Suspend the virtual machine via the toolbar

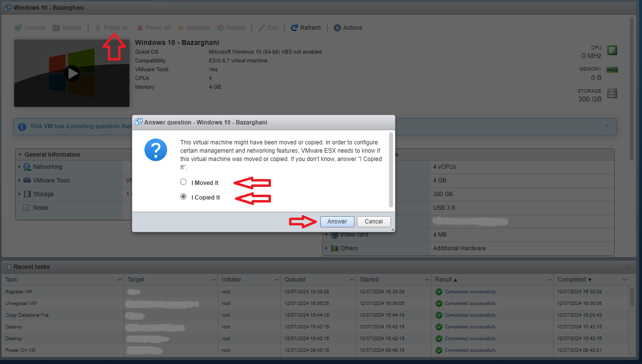tap(194, 28)
